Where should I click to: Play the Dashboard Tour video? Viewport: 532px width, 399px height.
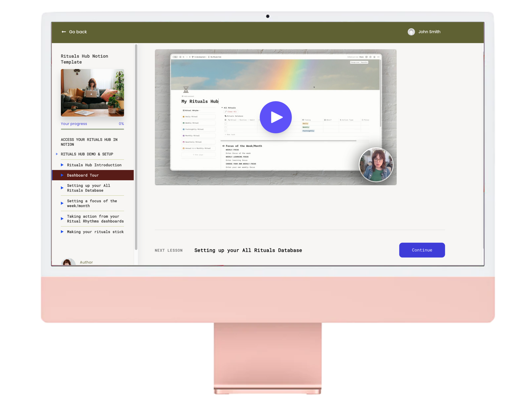tap(276, 117)
